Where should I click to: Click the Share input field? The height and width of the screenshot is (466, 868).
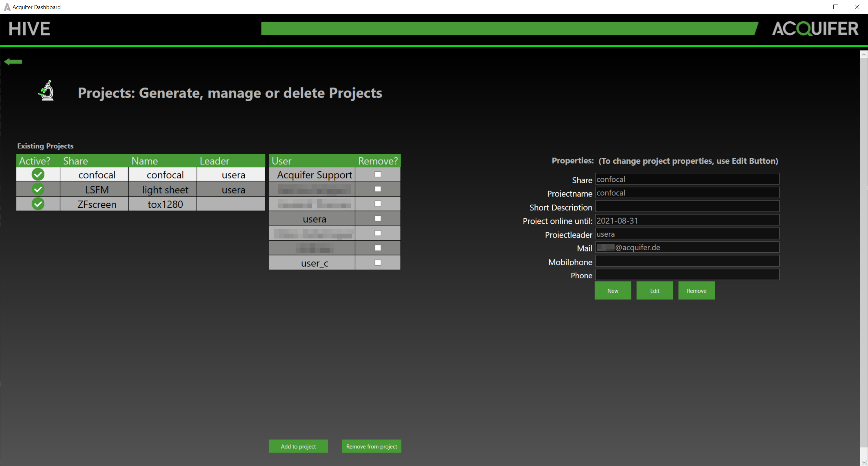click(x=687, y=179)
